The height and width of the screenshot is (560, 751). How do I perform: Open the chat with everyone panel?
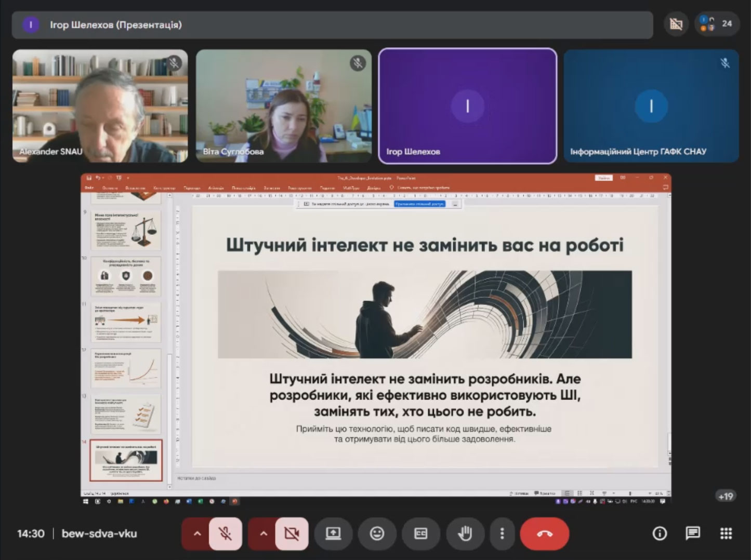692,534
